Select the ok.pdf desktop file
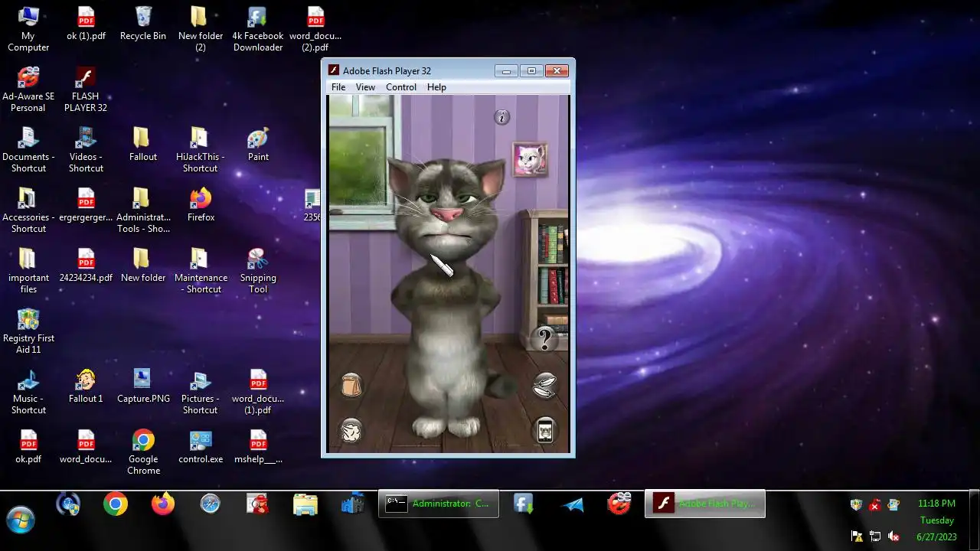The width and height of the screenshot is (980, 551). [x=28, y=447]
